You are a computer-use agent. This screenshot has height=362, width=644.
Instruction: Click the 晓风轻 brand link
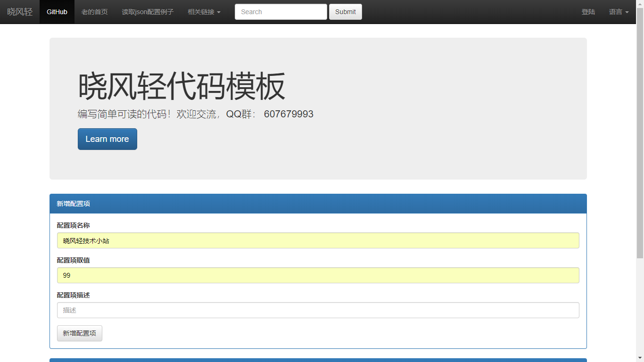[20, 12]
